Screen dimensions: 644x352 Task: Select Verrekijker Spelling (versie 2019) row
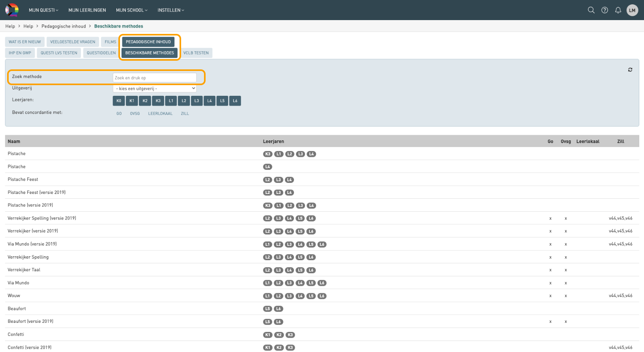pyautogui.click(x=322, y=218)
